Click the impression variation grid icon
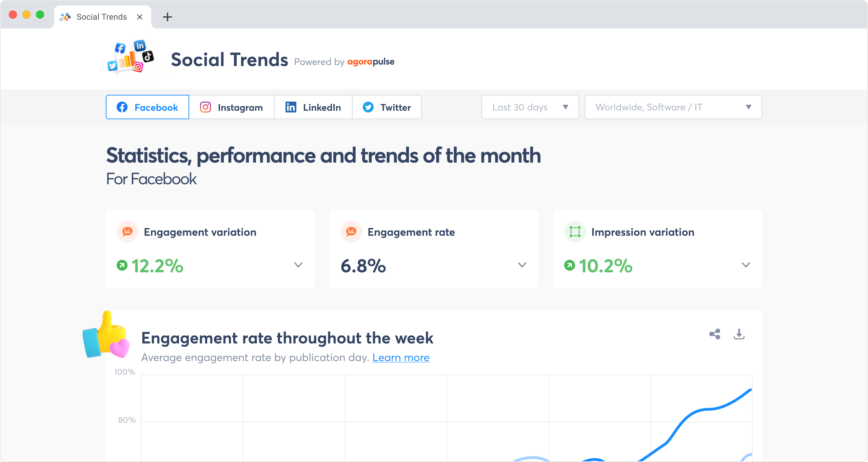 575,232
